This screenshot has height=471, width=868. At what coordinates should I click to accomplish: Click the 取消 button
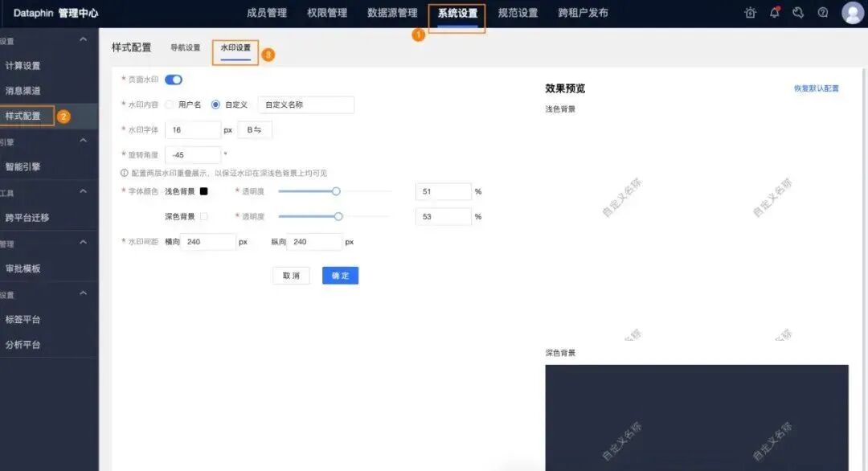291,276
